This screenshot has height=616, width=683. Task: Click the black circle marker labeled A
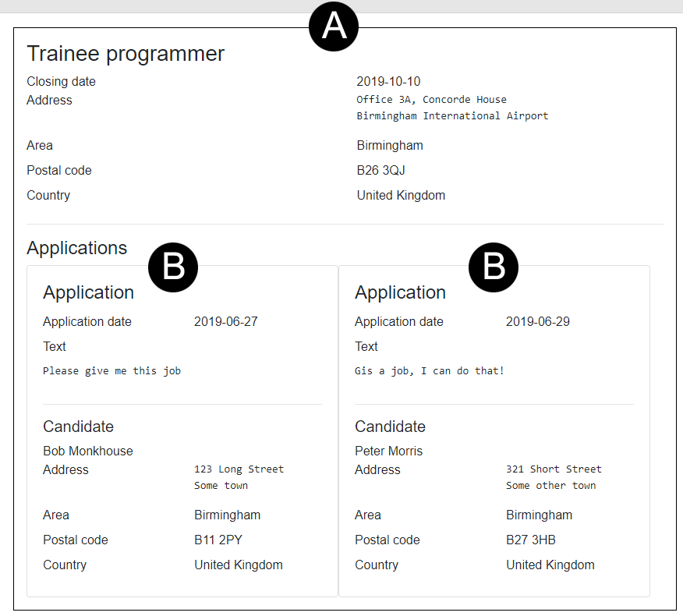tap(334, 27)
